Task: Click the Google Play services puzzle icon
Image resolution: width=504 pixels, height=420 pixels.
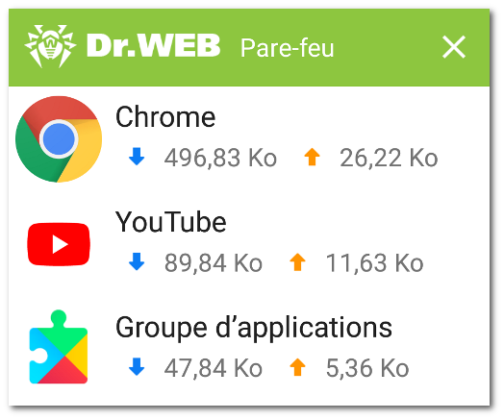Action: coord(59,347)
